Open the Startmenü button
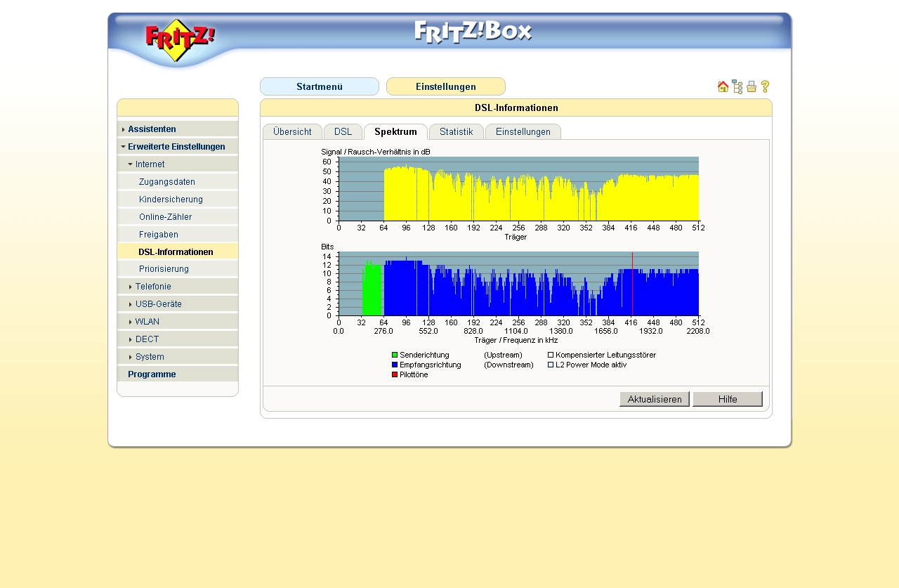This screenshot has width=899, height=588. 319,86
